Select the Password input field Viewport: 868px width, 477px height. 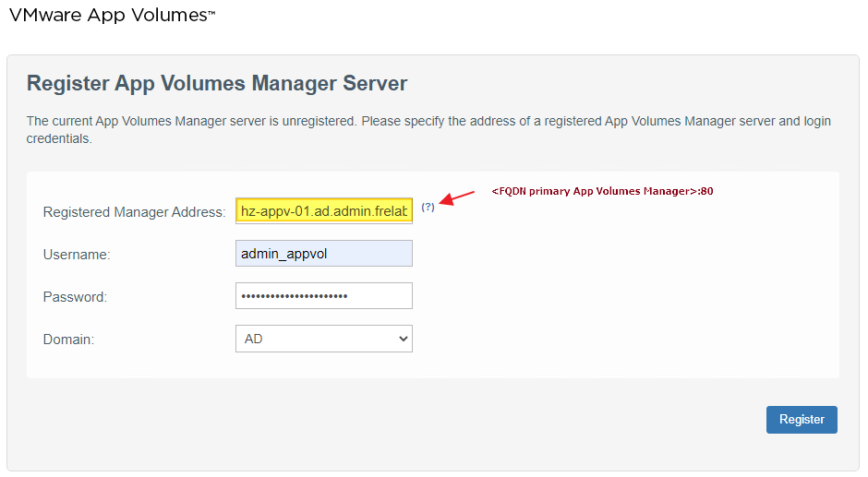coord(323,296)
